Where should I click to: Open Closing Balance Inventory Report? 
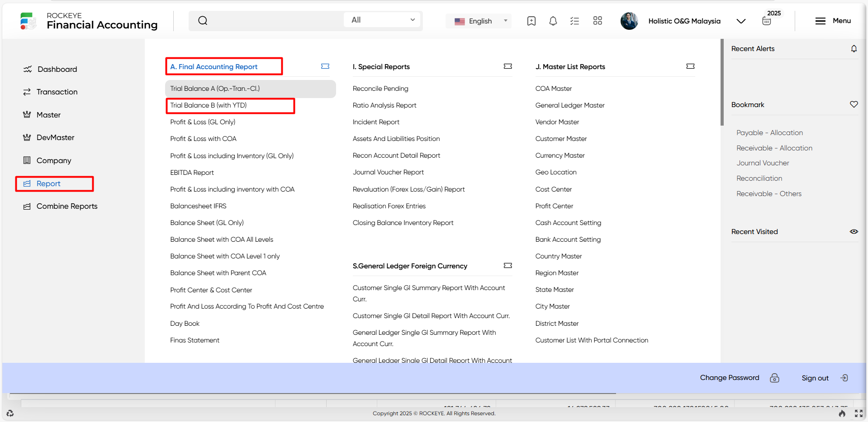pyautogui.click(x=403, y=223)
